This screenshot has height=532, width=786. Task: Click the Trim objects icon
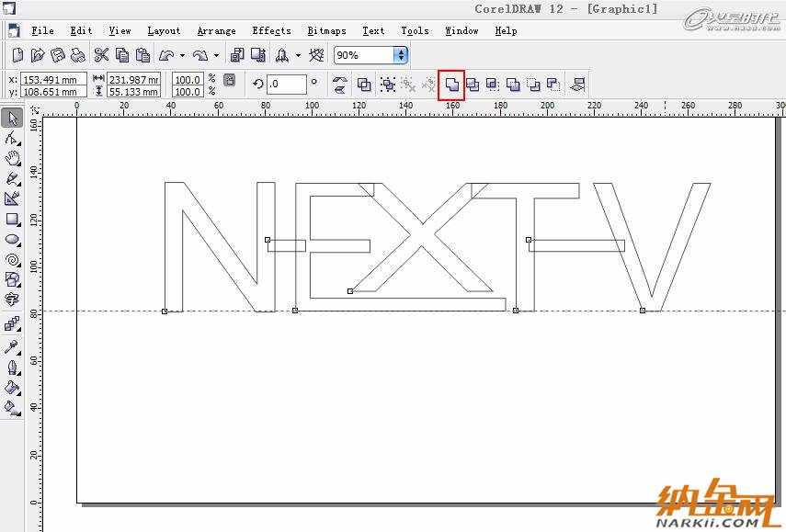[473, 85]
